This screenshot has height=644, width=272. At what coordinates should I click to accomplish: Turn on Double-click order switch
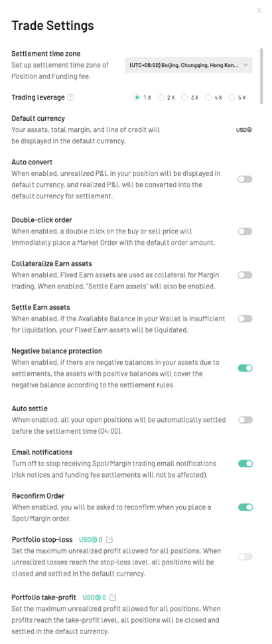[x=245, y=231]
